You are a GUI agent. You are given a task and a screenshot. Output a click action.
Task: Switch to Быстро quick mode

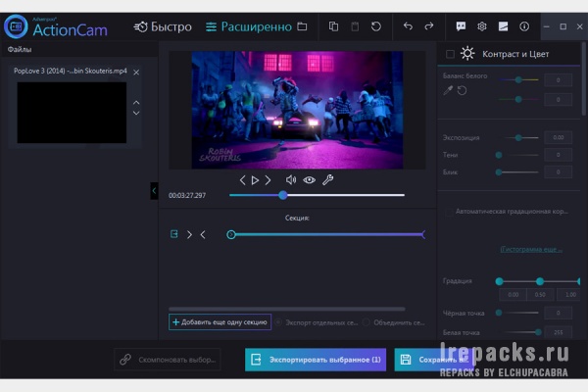[163, 26]
